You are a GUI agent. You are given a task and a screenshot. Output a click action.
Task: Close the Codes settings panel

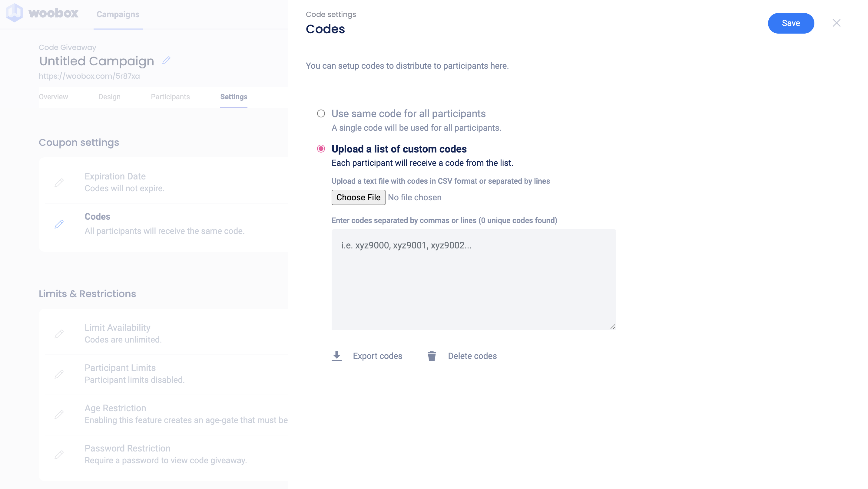click(836, 23)
